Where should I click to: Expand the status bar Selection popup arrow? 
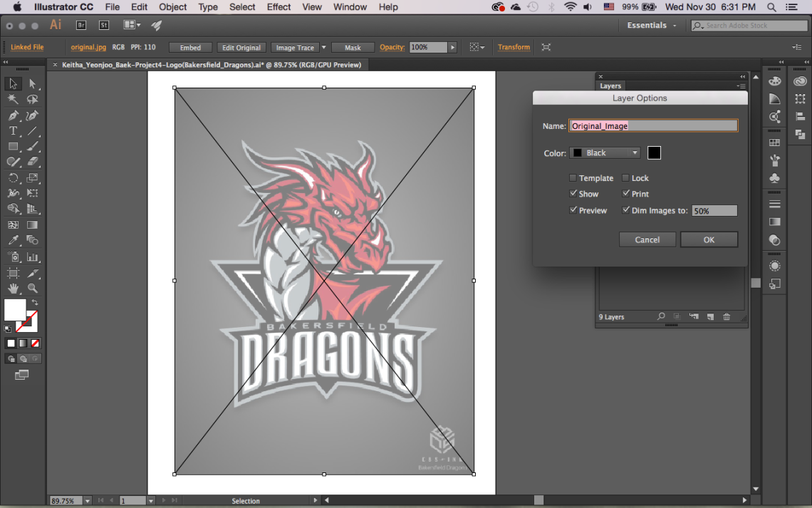315,500
